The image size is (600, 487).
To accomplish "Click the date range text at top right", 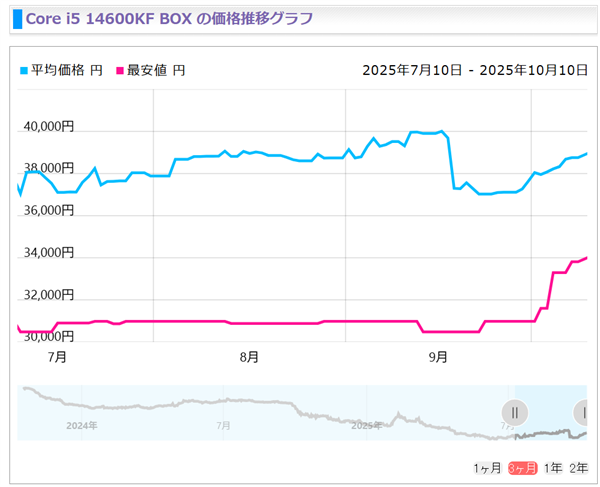I will tap(475, 70).
